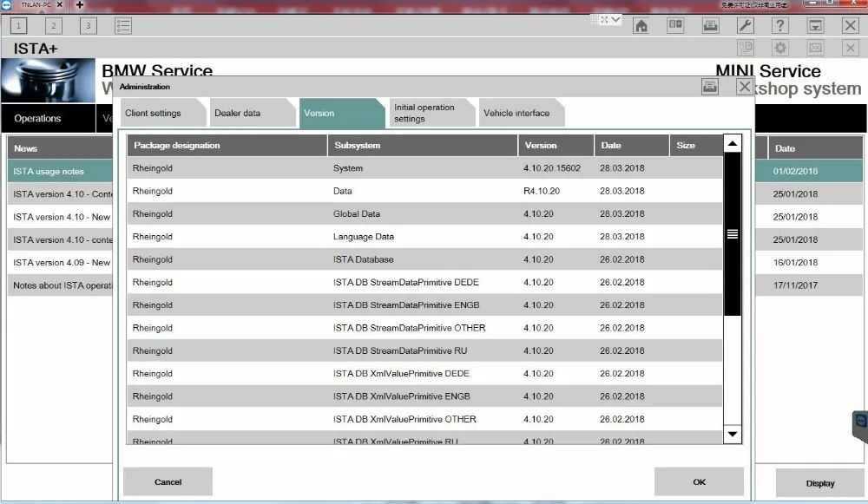
Task: Click version 4.10.20.15602 cell
Action: 552,168
